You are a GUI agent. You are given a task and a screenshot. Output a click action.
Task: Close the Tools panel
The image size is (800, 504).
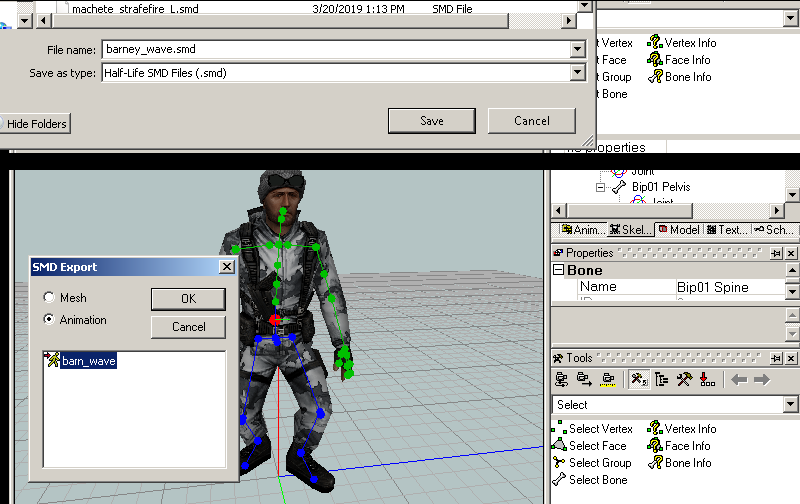(791, 358)
